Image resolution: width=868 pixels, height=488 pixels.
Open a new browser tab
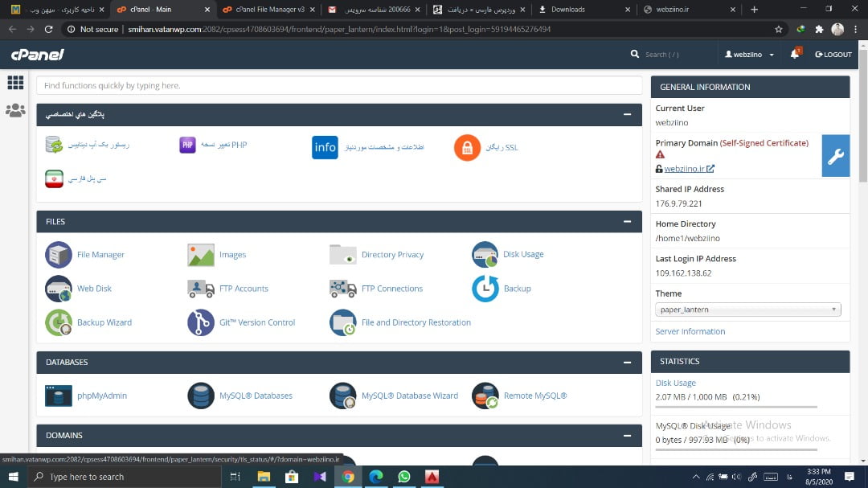754,10
